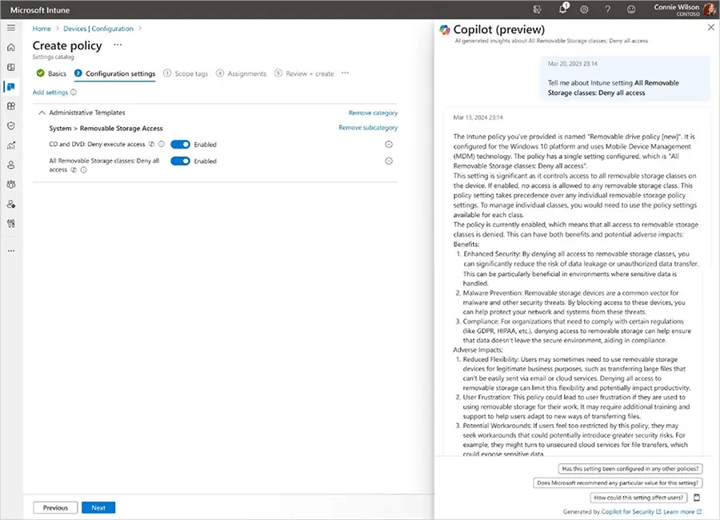Screen dimensions: 720x520
Task: Click the Copilot logo icon
Action: point(444,30)
